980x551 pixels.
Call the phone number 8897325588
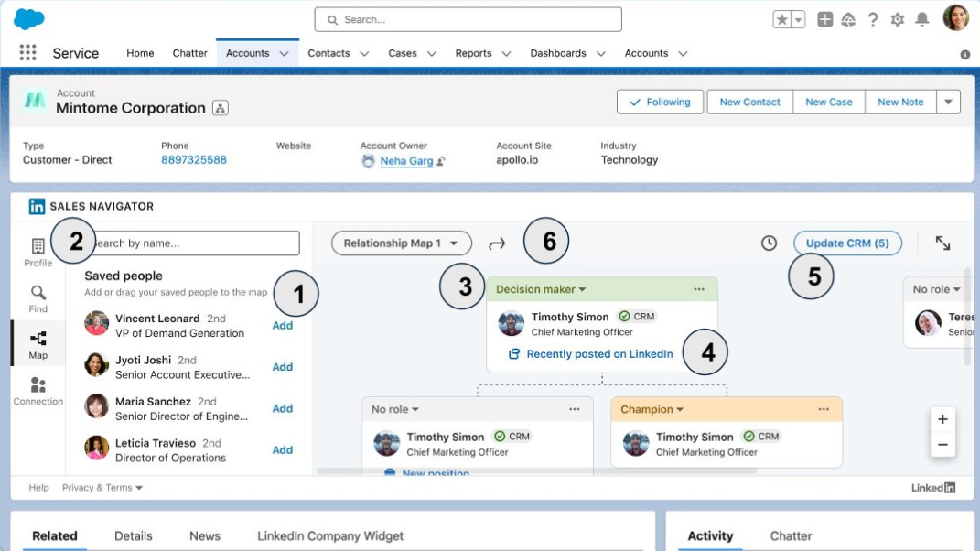point(194,160)
